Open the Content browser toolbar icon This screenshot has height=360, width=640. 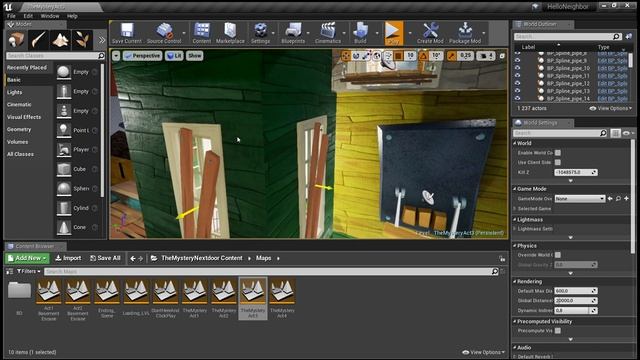202,33
